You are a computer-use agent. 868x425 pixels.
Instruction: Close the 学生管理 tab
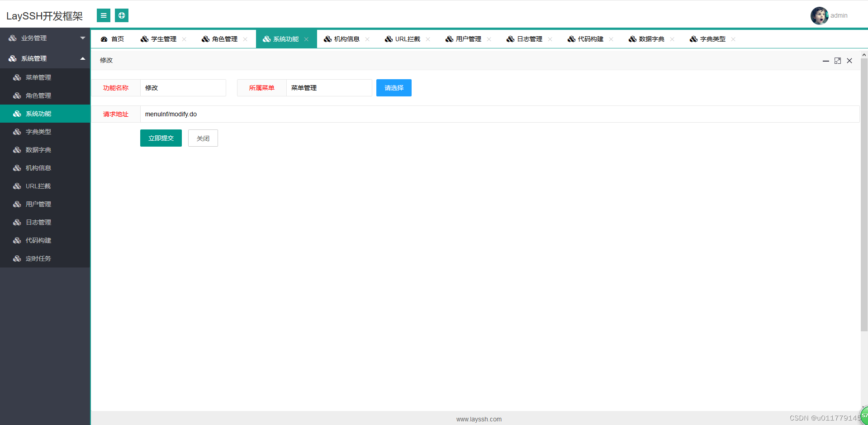tap(184, 39)
